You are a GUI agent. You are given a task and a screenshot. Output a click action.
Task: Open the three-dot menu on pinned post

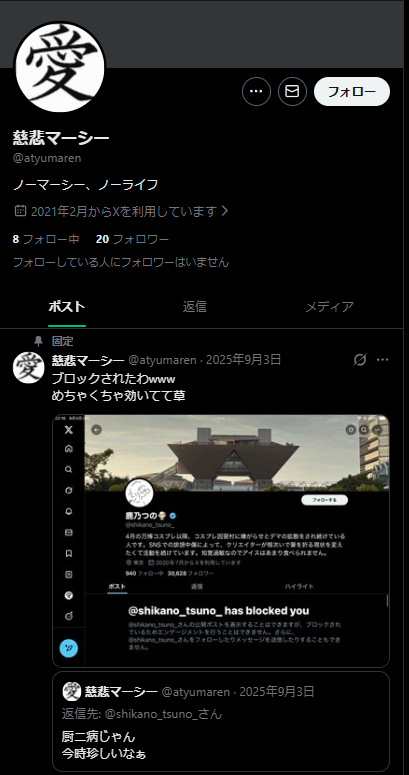pyautogui.click(x=383, y=360)
